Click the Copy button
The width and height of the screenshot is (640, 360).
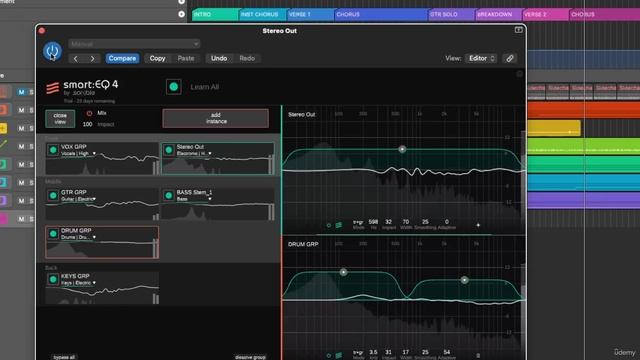coord(157,58)
